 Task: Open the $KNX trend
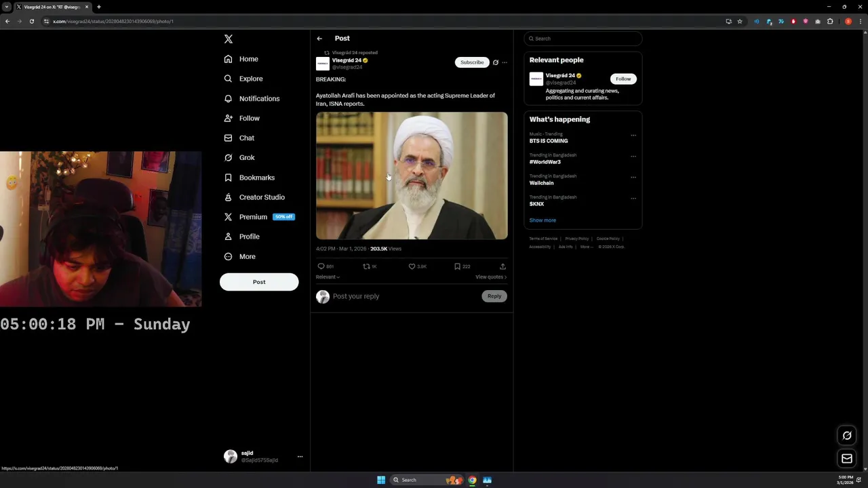(x=537, y=204)
